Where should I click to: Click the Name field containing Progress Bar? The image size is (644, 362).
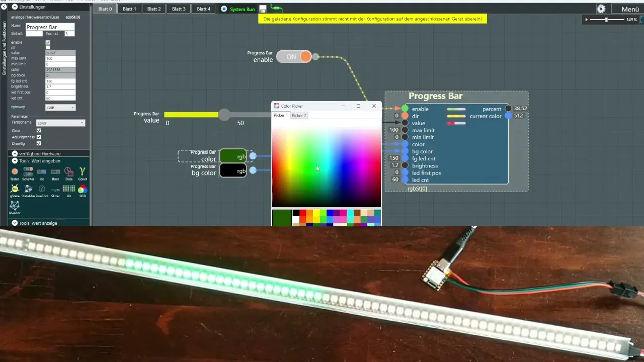(x=50, y=27)
